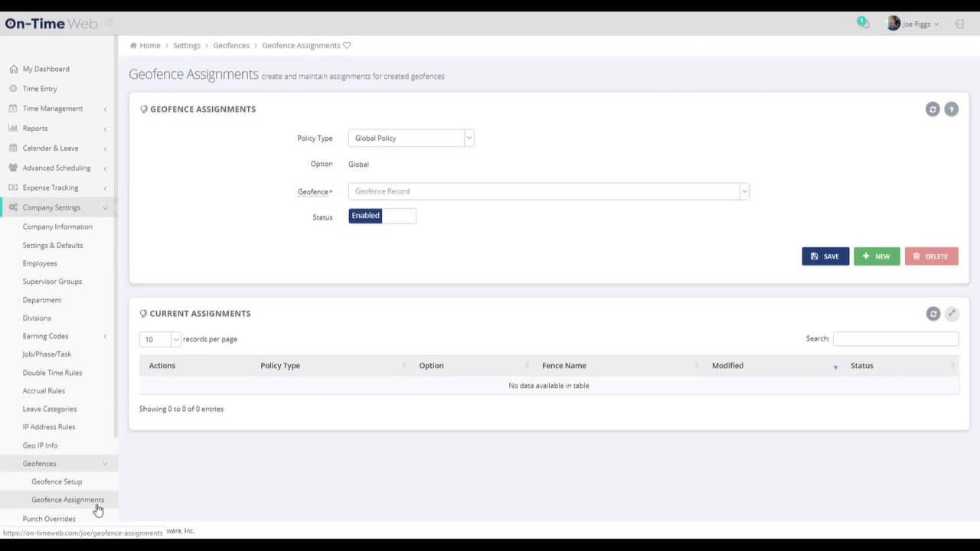Toggle the Enabled status switch
This screenshot has height=551, width=980.
coord(382,216)
